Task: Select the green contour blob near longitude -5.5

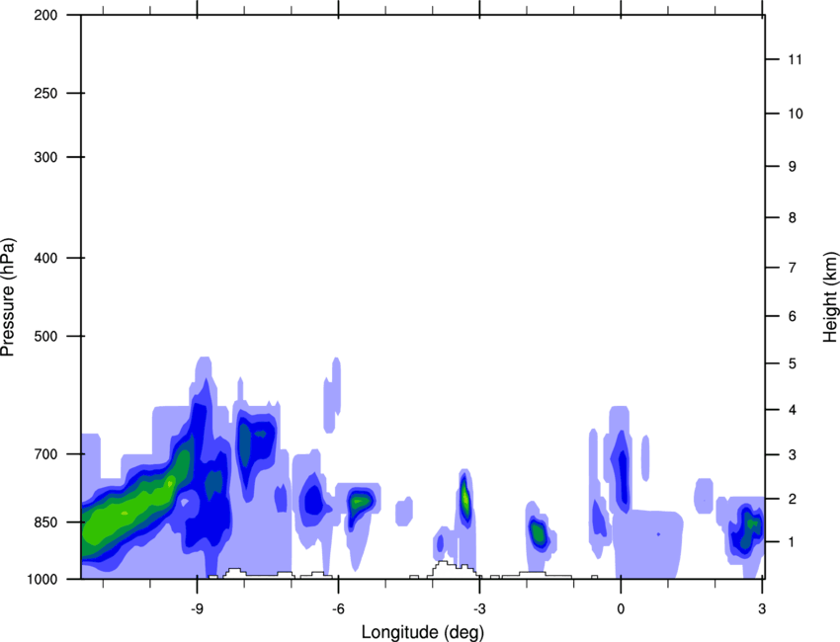Action: (x=360, y=502)
